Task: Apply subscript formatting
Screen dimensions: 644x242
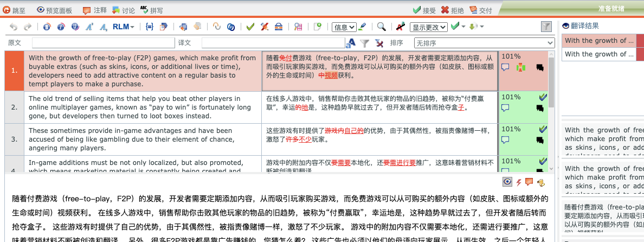Action: pyautogui.click(x=104, y=27)
